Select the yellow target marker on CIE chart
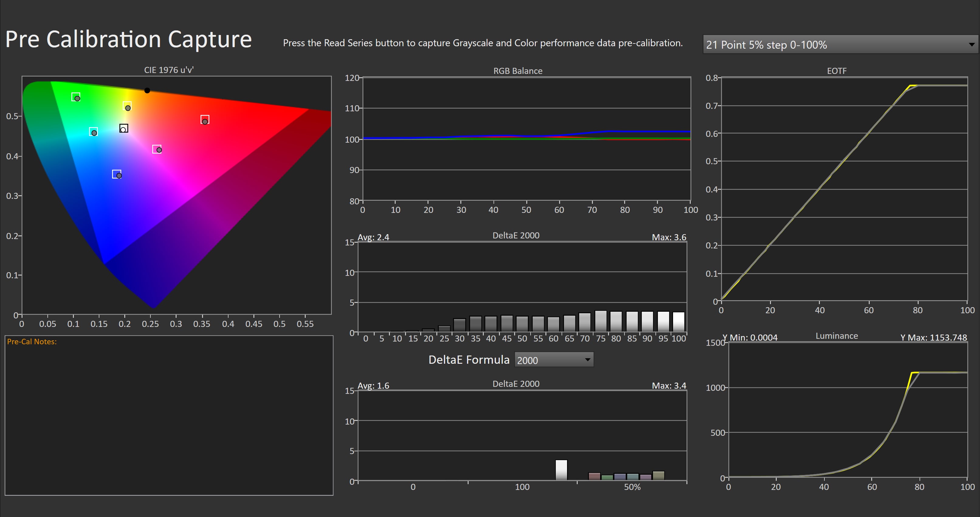The image size is (980, 517). [127, 106]
